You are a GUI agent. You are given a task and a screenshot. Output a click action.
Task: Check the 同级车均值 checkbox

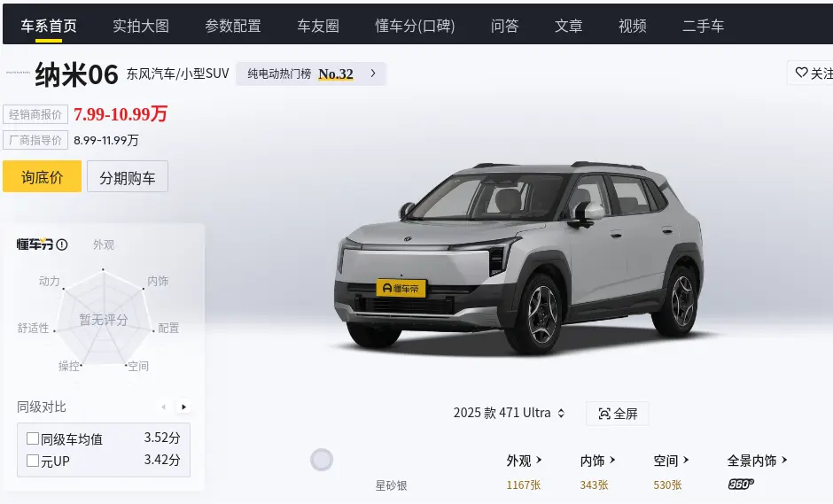point(33,438)
